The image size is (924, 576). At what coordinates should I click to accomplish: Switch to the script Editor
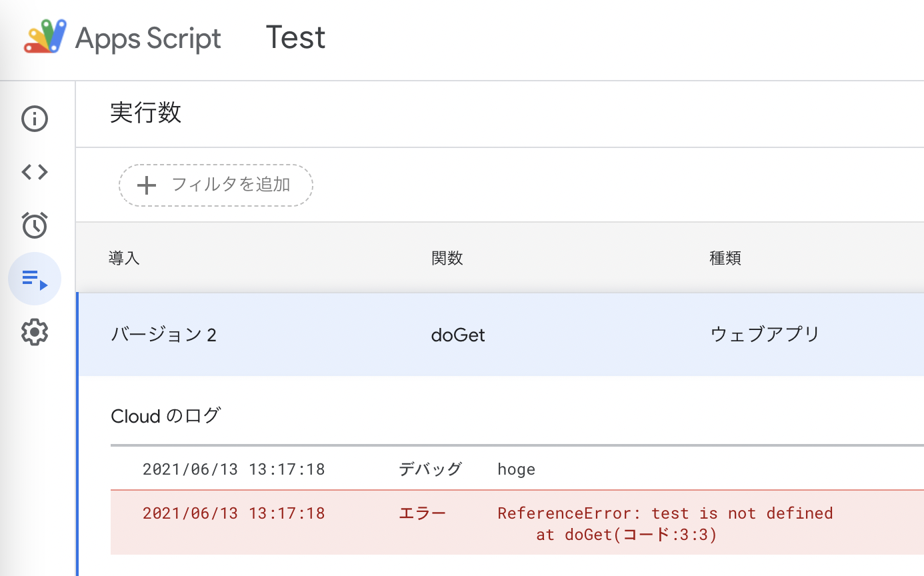pos(34,171)
